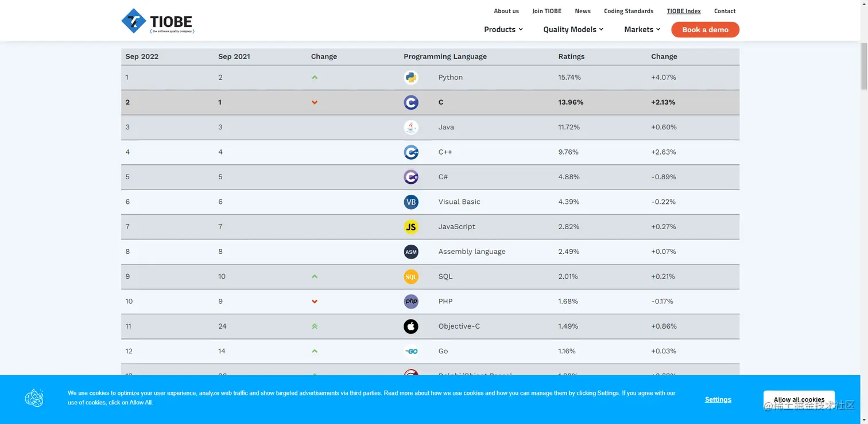Image resolution: width=868 pixels, height=424 pixels.
Task: Click the red down arrow in PHP row
Action: (315, 302)
